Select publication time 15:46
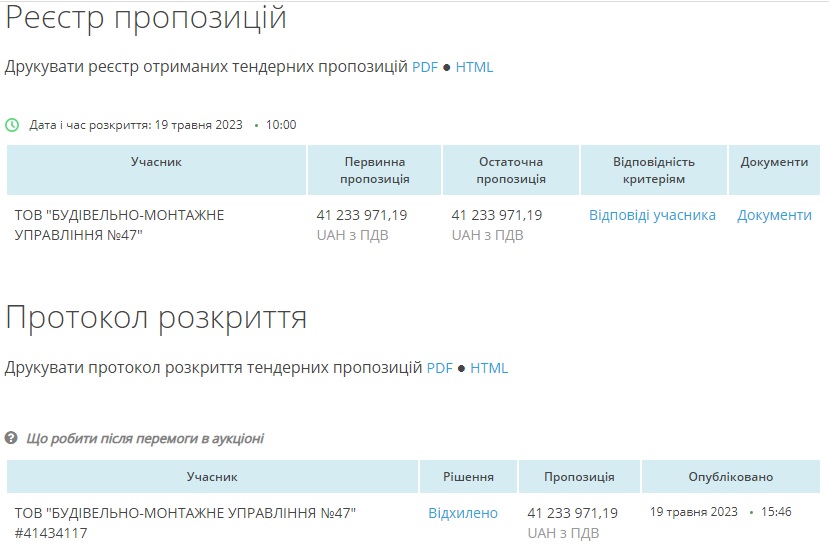 coord(776,512)
